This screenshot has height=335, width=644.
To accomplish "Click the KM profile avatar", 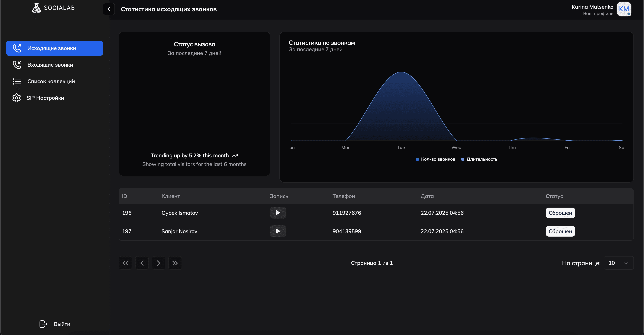I will pos(624,9).
